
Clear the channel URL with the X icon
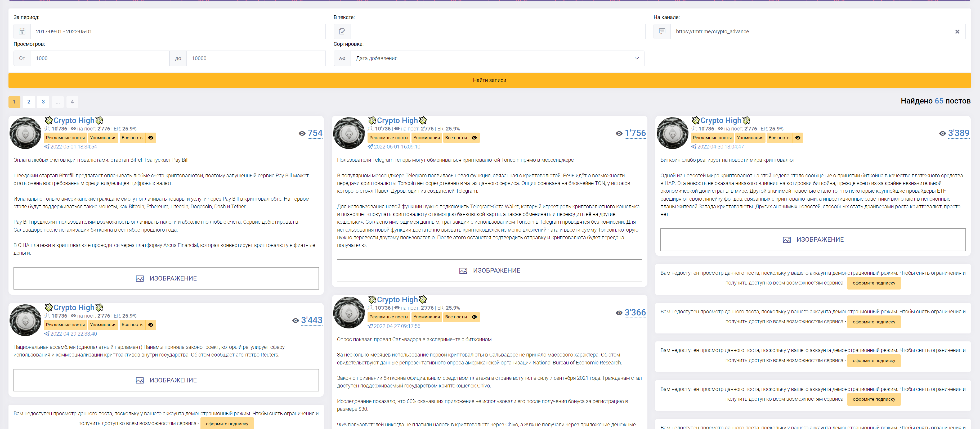(x=957, y=31)
